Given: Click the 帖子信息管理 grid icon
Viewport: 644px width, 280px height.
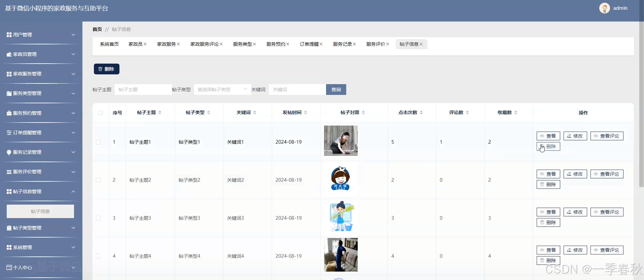Looking at the screenshot, I should 9,191.
